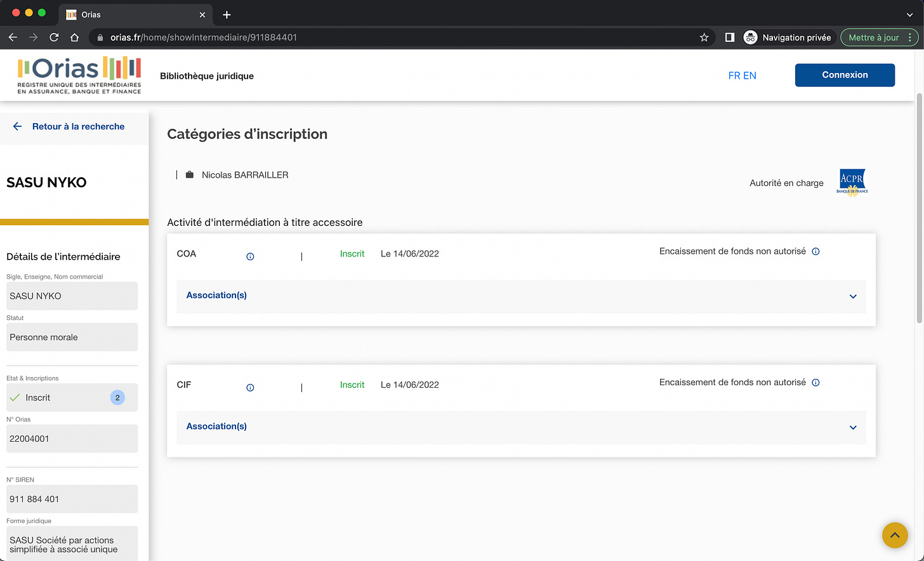The image size is (924, 561).
Task: Click info icon beside COA Encaissement de fonds
Action: [816, 251]
